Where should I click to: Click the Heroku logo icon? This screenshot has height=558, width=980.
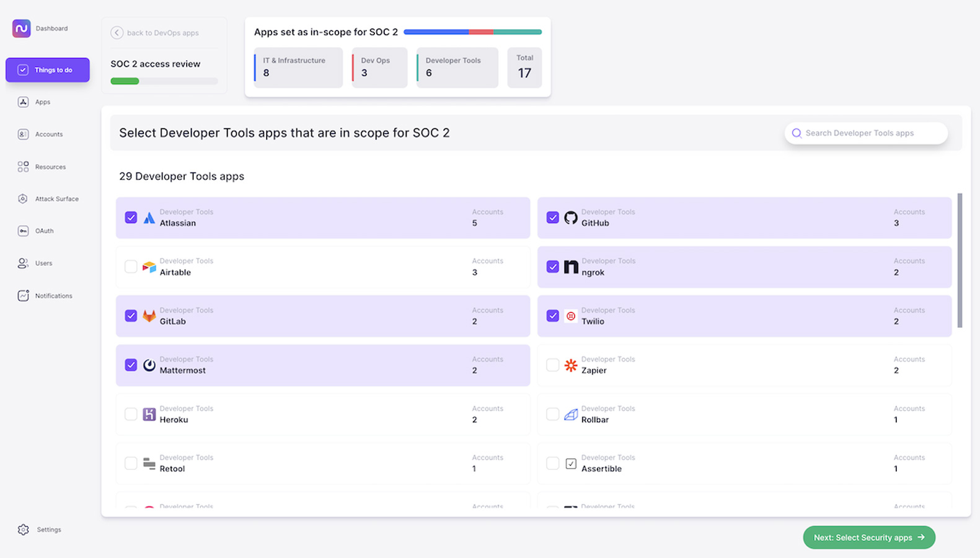tap(149, 414)
